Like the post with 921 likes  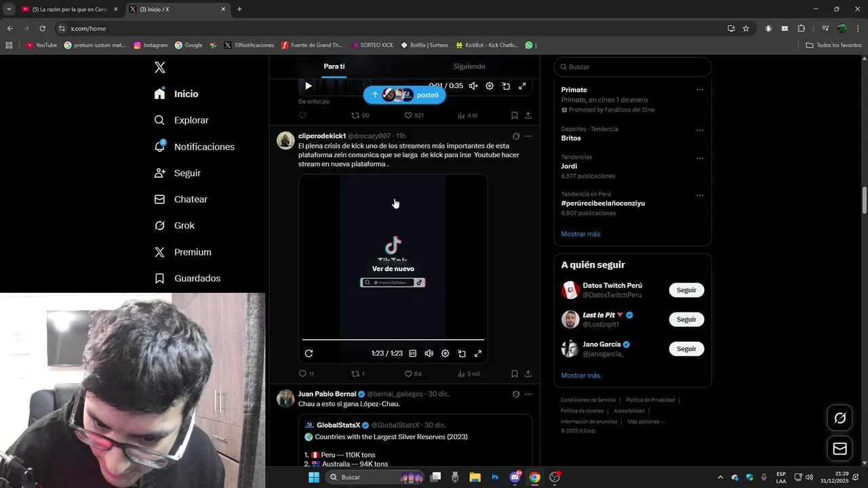[414, 116]
